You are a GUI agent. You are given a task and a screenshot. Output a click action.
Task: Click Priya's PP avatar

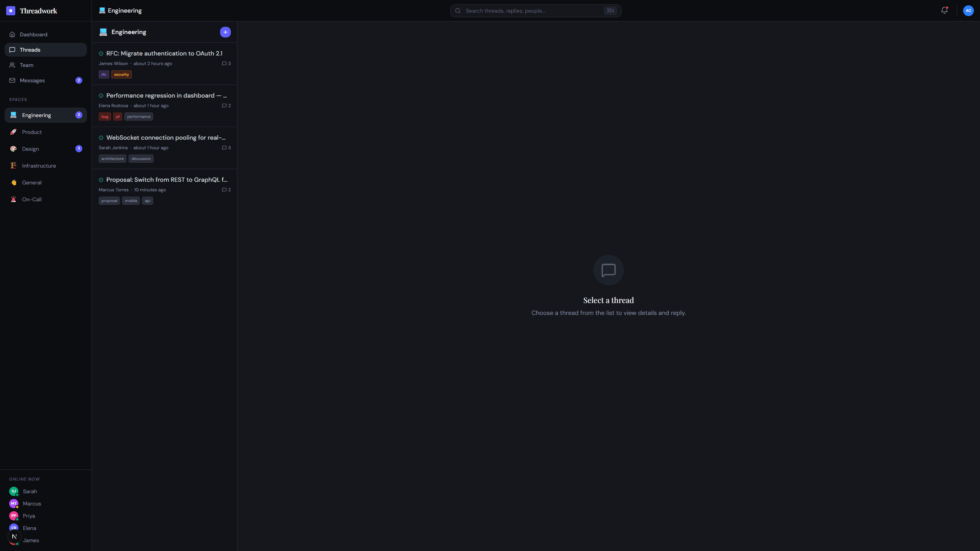pos(14,516)
